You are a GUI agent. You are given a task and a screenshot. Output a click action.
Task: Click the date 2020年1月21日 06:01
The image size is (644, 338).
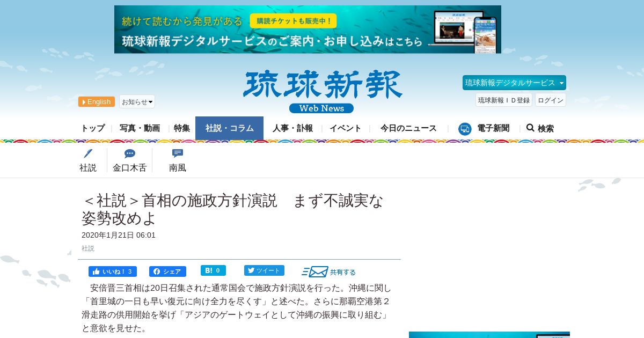click(x=119, y=235)
